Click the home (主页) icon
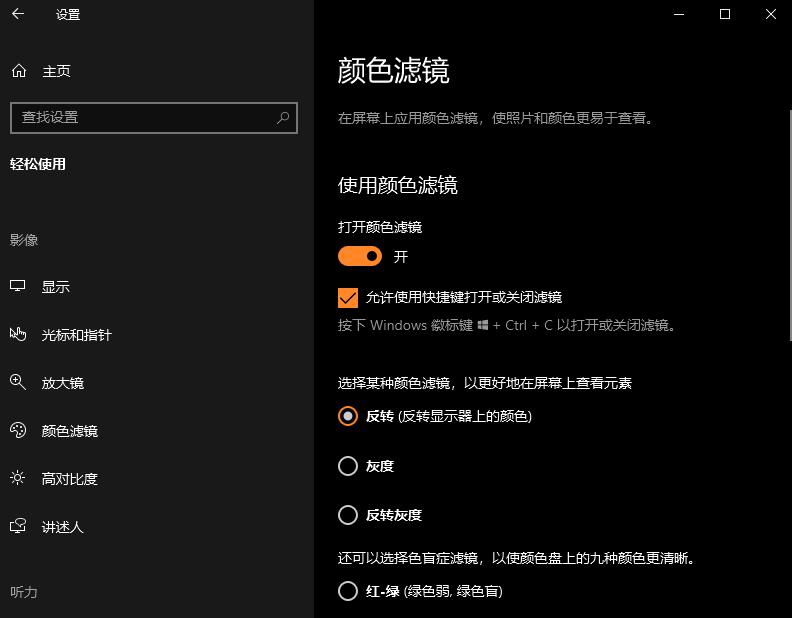 18,71
